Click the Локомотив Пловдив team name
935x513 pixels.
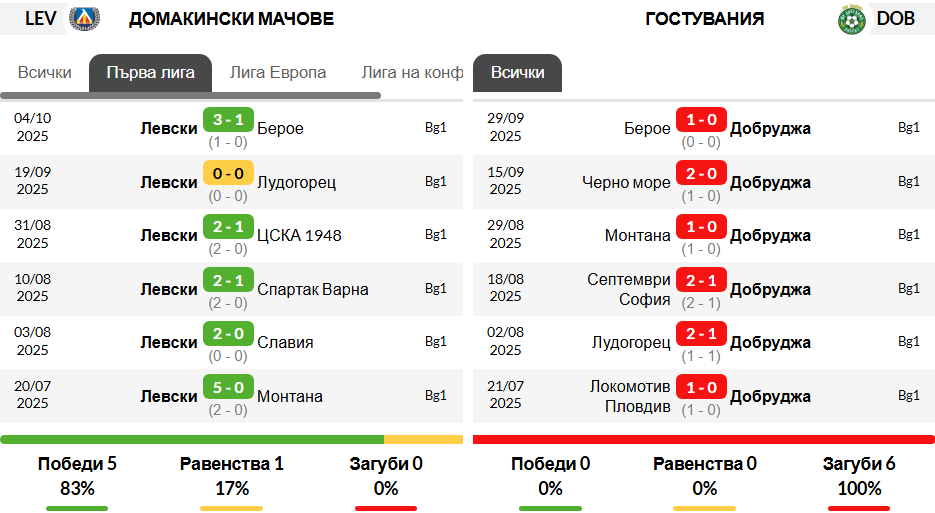tap(630, 396)
